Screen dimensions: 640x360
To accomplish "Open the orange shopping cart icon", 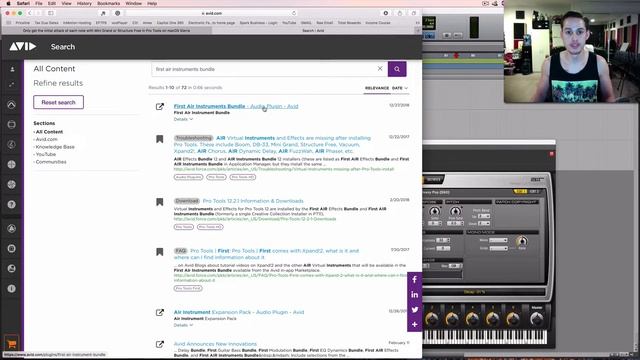I will (11, 344).
